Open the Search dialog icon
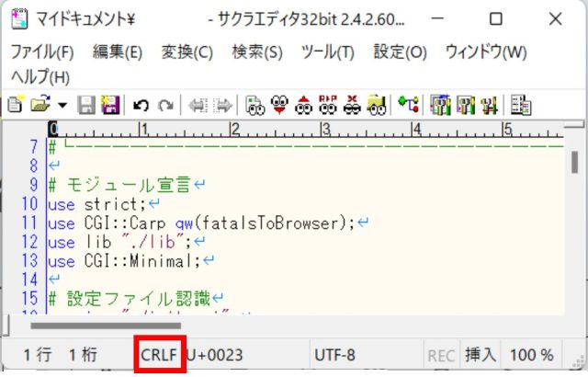 pos(254,105)
